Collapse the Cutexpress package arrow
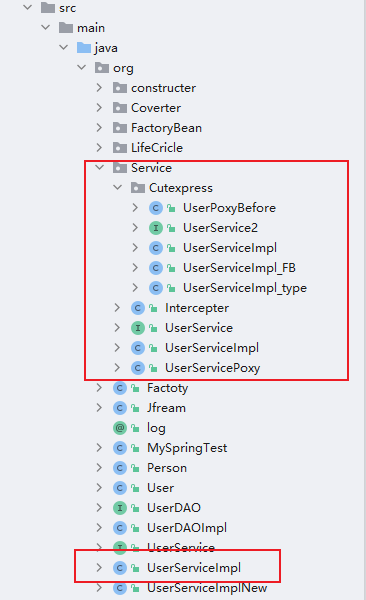The width and height of the screenshot is (366, 600). tap(118, 187)
